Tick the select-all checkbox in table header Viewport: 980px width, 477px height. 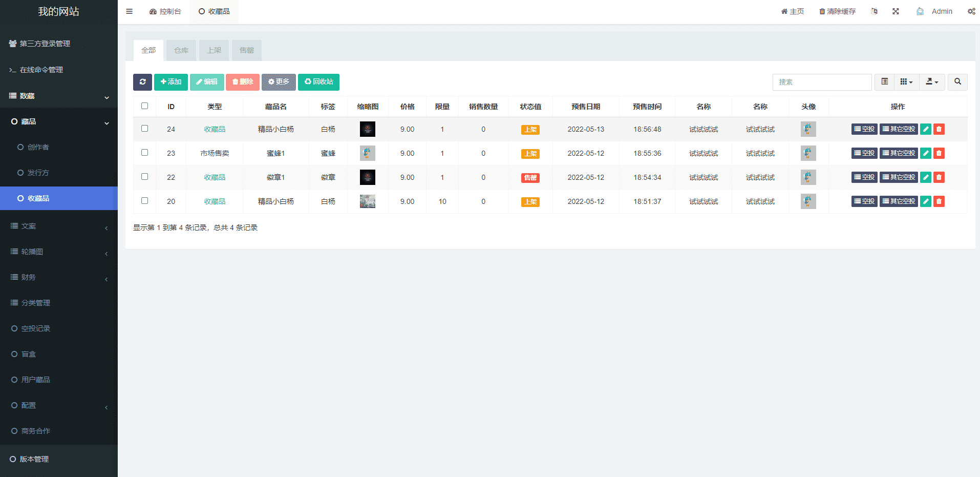tap(144, 106)
